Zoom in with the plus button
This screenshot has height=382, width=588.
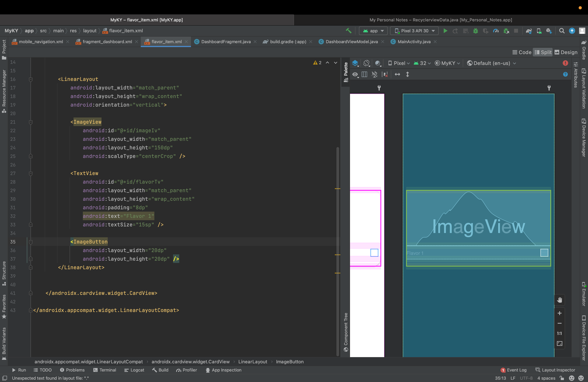click(559, 313)
